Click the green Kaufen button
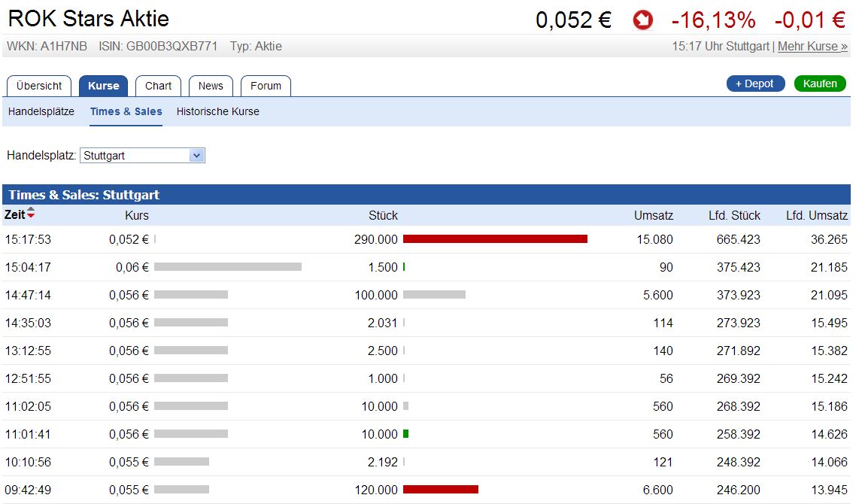Screen dimensions: 859x504 pos(820,83)
